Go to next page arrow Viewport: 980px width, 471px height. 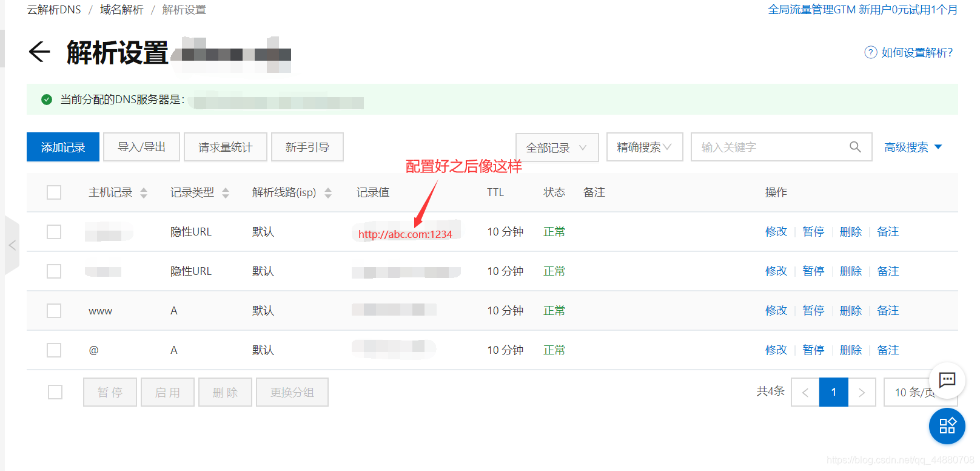click(862, 392)
